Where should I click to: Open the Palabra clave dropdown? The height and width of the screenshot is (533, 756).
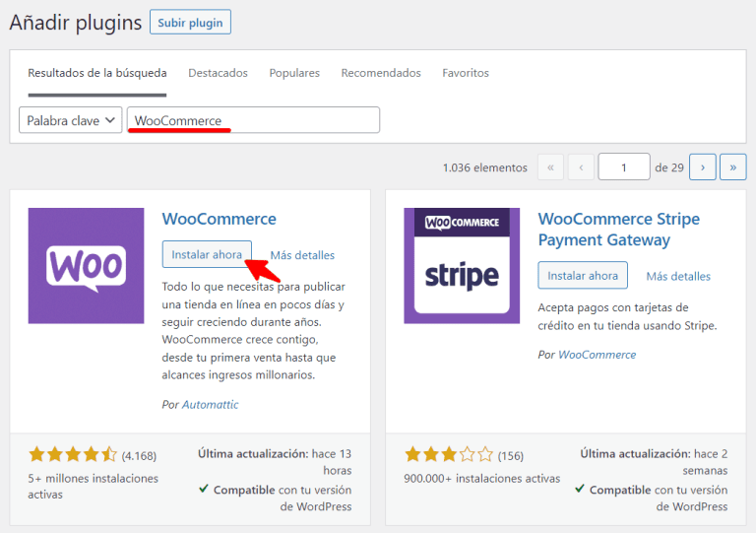[x=71, y=120]
